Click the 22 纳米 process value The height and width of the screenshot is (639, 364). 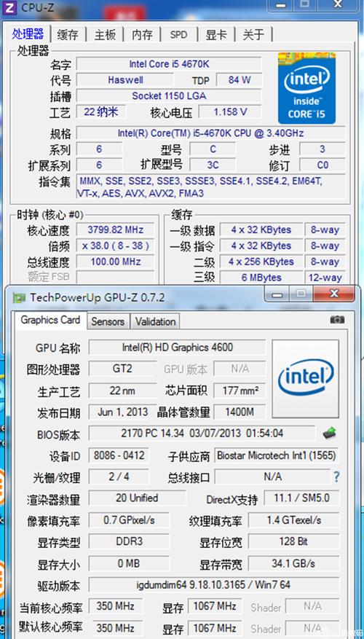coord(101,112)
